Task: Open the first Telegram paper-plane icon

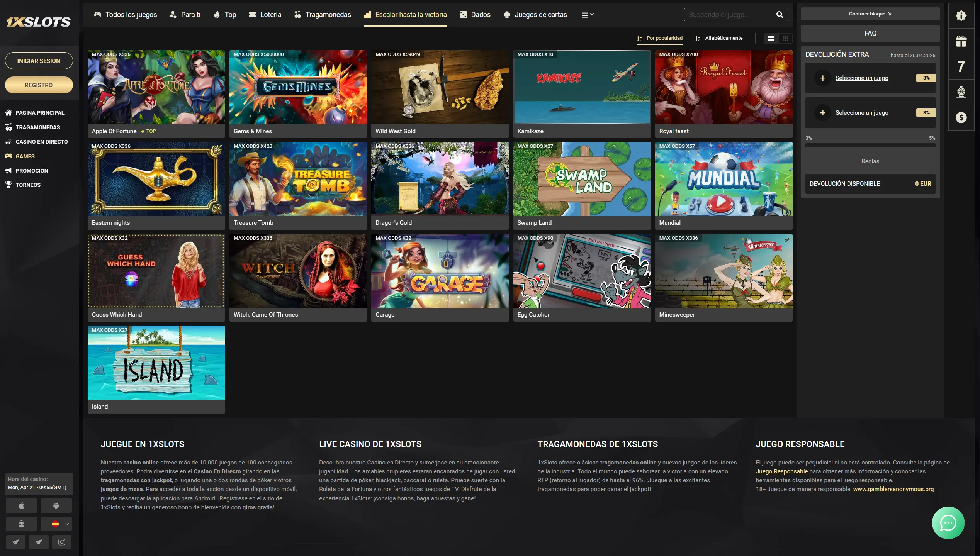Action: coord(15,542)
